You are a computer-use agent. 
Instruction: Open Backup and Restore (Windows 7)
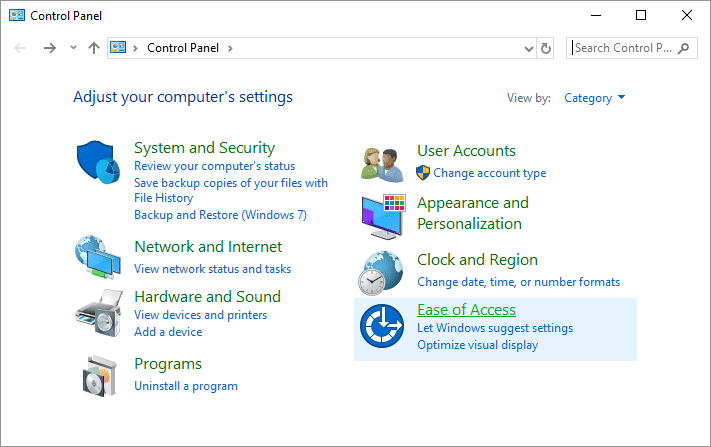(220, 214)
